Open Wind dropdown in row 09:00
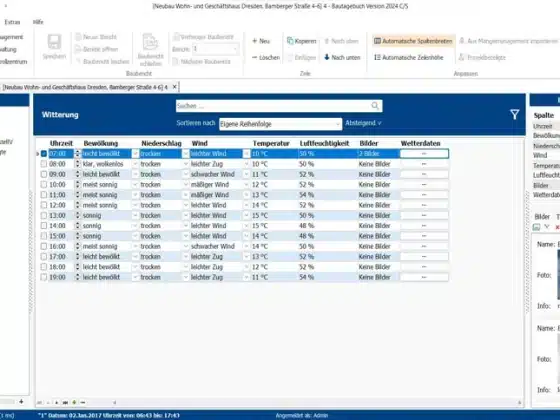 246,174
